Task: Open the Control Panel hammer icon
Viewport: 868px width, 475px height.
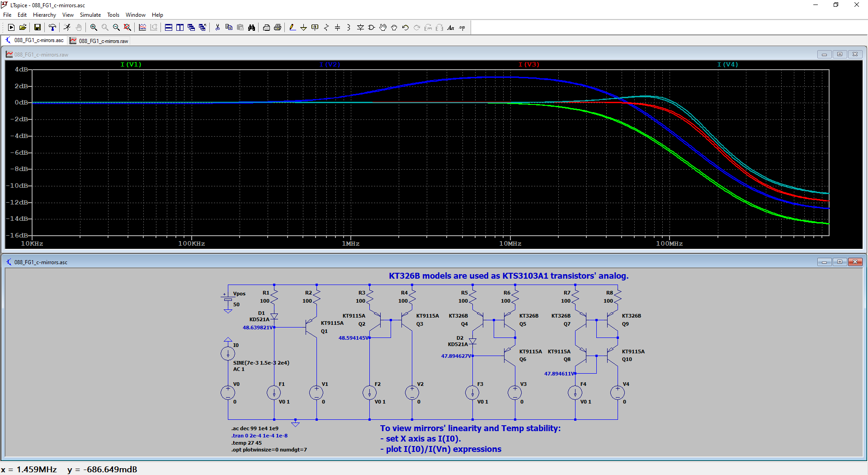Action: [52, 28]
